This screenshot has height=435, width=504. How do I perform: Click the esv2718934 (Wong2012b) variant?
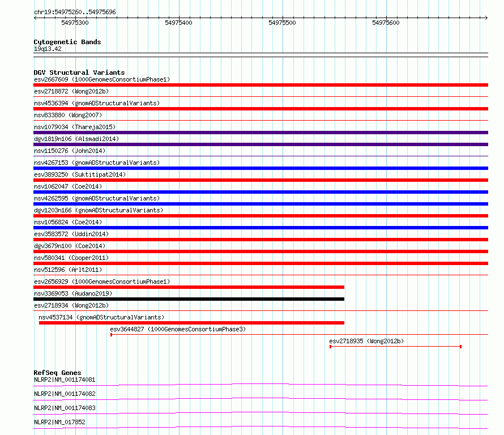(71, 305)
